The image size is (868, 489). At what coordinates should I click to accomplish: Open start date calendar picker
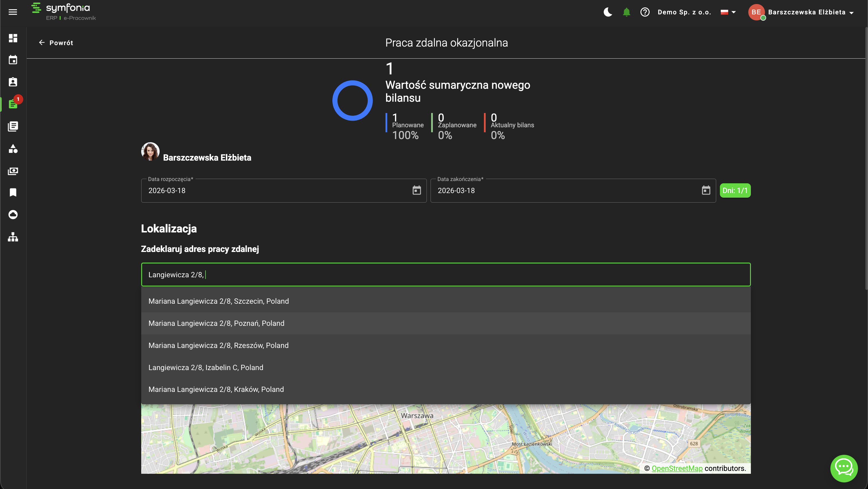click(x=416, y=190)
